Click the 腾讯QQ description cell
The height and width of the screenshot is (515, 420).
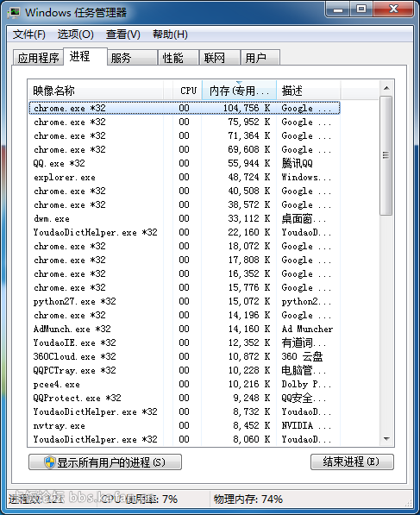click(x=298, y=163)
